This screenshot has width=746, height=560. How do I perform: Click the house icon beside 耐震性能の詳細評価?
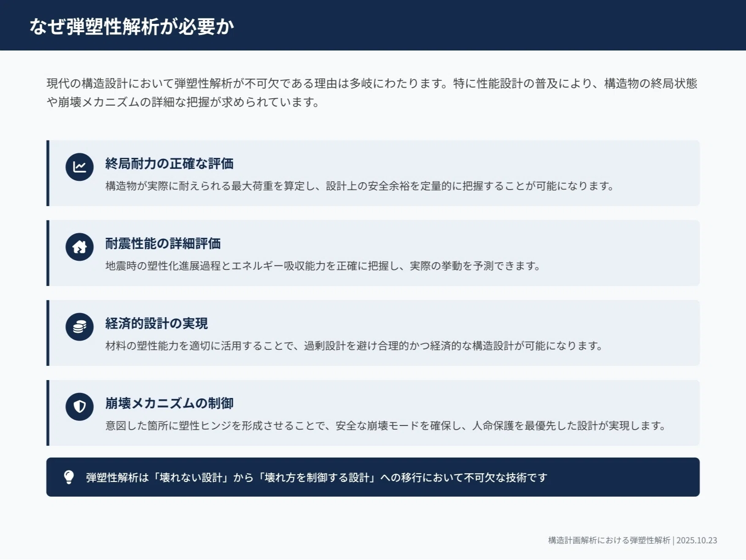click(79, 246)
